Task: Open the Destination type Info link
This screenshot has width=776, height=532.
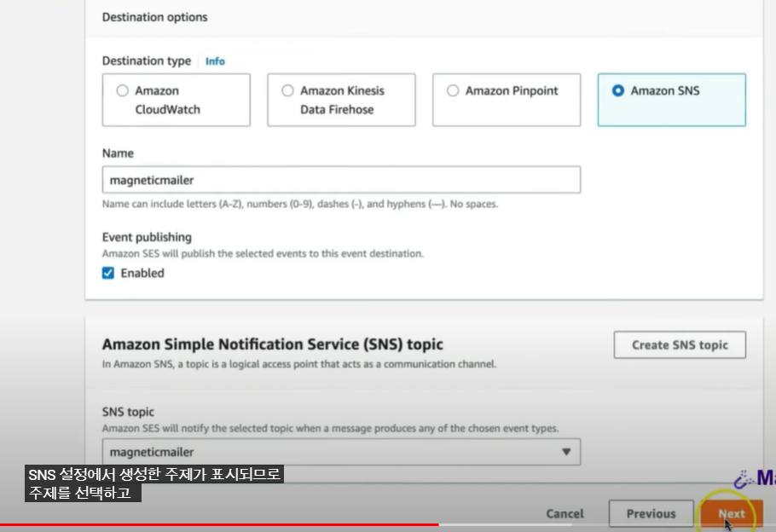Action: (215, 61)
